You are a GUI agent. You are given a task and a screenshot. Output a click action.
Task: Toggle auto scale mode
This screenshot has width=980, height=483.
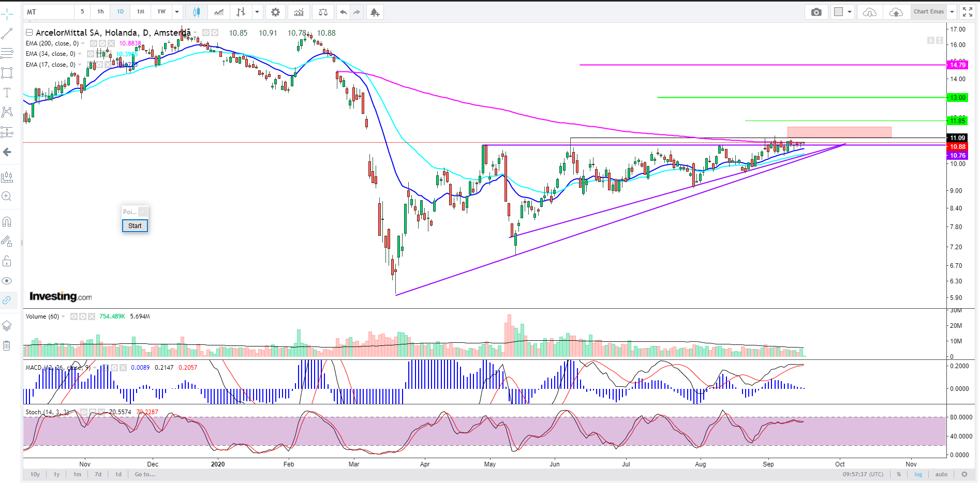[942, 474]
